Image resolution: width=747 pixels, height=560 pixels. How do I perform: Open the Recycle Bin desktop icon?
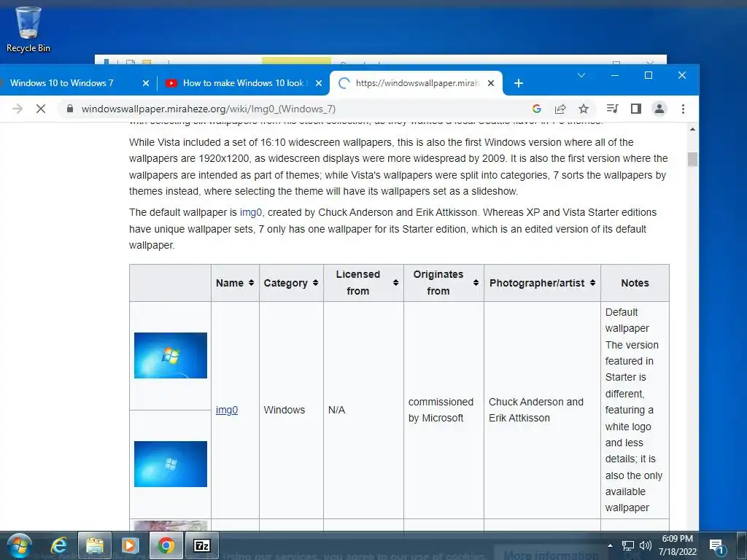pyautogui.click(x=28, y=29)
